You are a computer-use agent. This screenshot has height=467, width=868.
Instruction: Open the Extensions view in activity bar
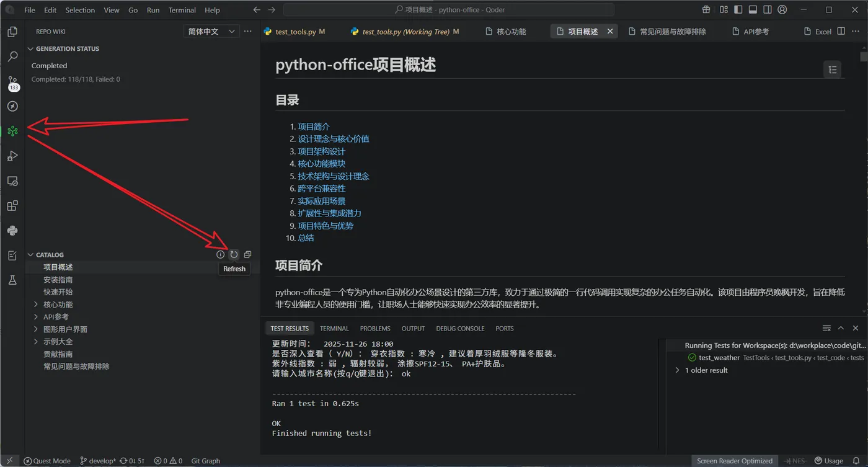pos(13,205)
